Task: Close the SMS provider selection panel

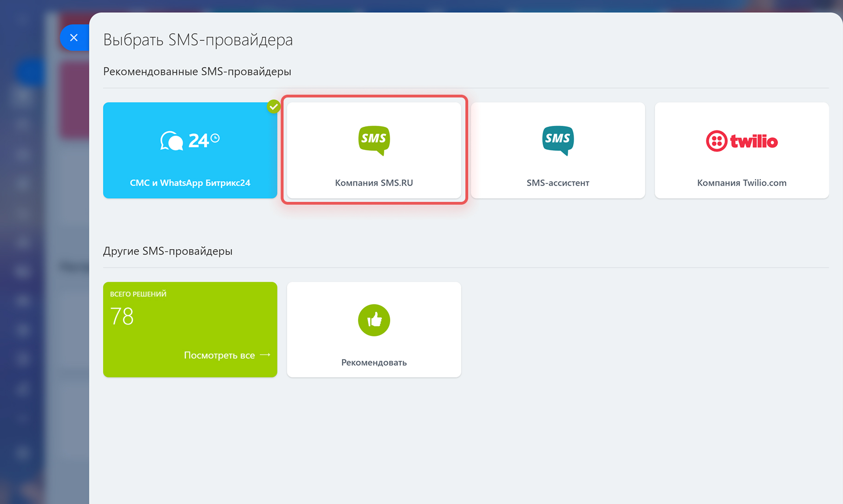Action: 74,38
